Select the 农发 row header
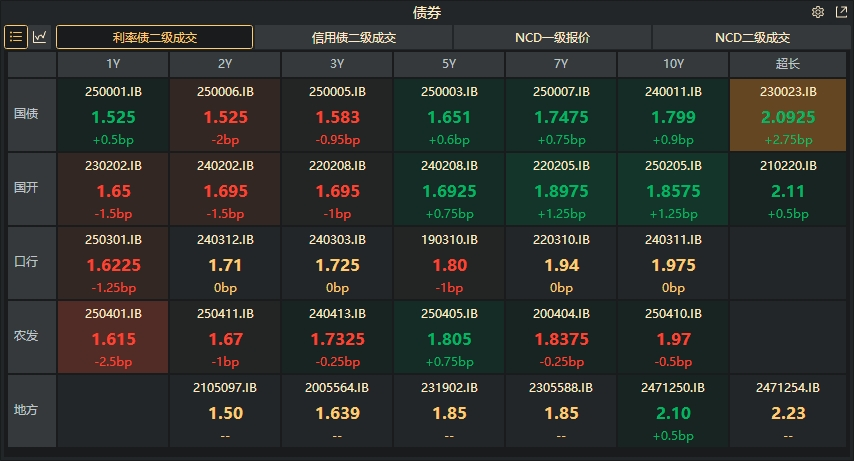 [x=31, y=336]
